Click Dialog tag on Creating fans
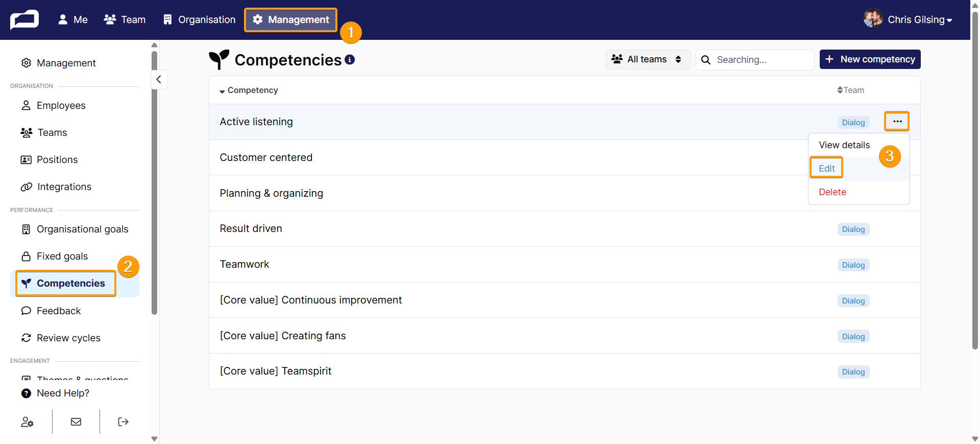This screenshot has height=444, width=980. pos(853,337)
